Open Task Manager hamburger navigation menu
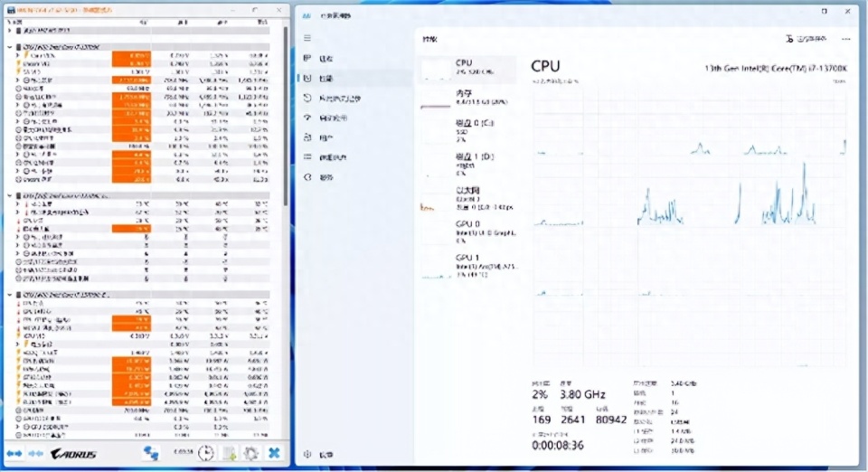Viewport: 868px width, 472px height. click(x=307, y=38)
